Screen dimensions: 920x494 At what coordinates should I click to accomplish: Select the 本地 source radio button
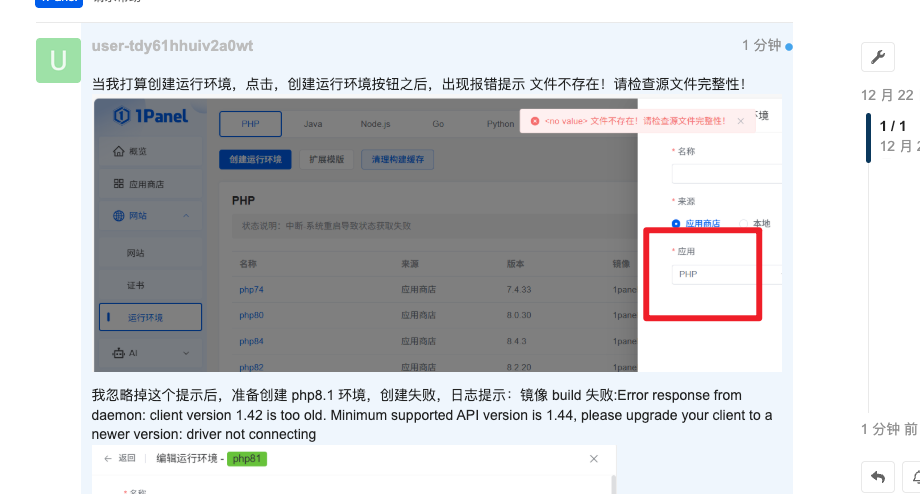click(x=743, y=224)
